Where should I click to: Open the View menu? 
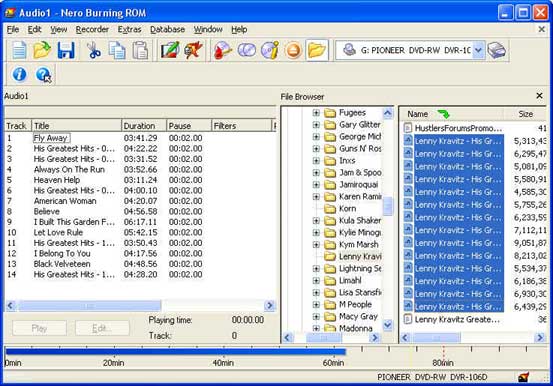click(x=58, y=30)
